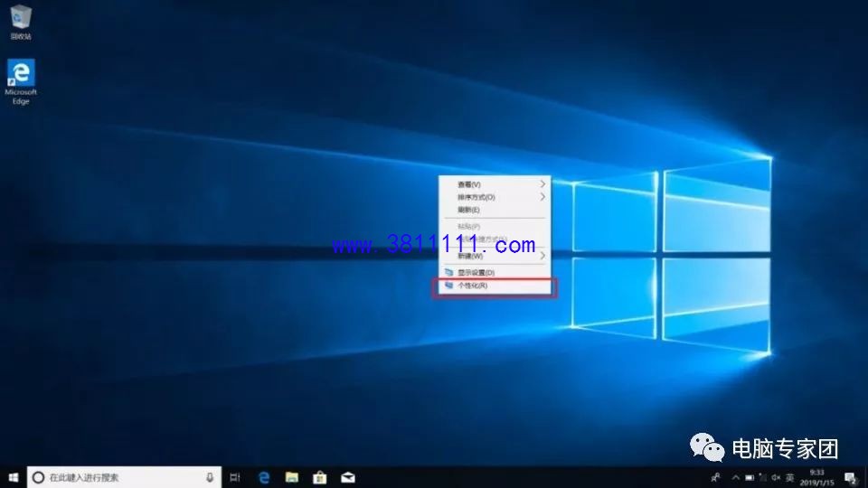Image resolution: width=868 pixels, height=488 pixels.
Task: Open the 新建(W) context submenu
Action: (x=495, y=256)
